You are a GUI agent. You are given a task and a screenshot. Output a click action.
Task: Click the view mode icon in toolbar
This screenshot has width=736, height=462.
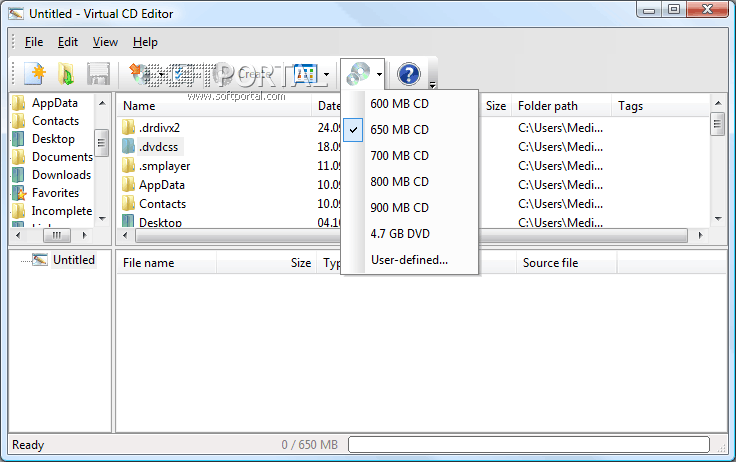(x=304, y=74)
